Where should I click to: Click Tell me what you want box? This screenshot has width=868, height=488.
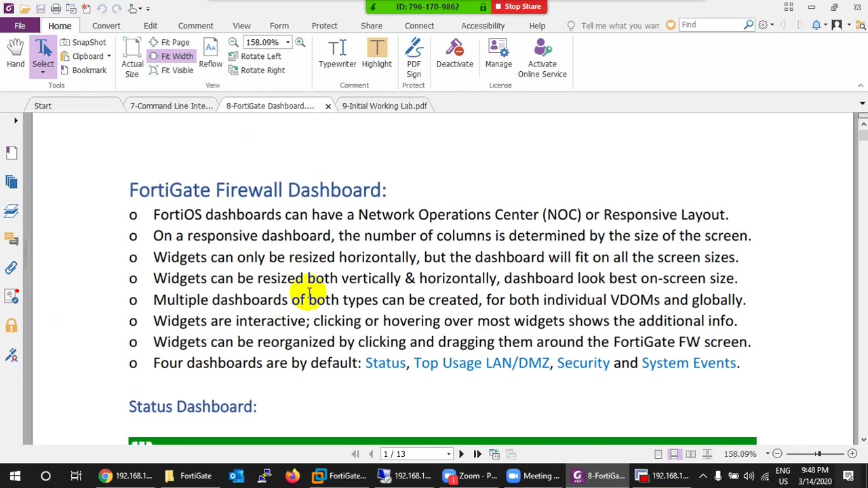(620, 26)
